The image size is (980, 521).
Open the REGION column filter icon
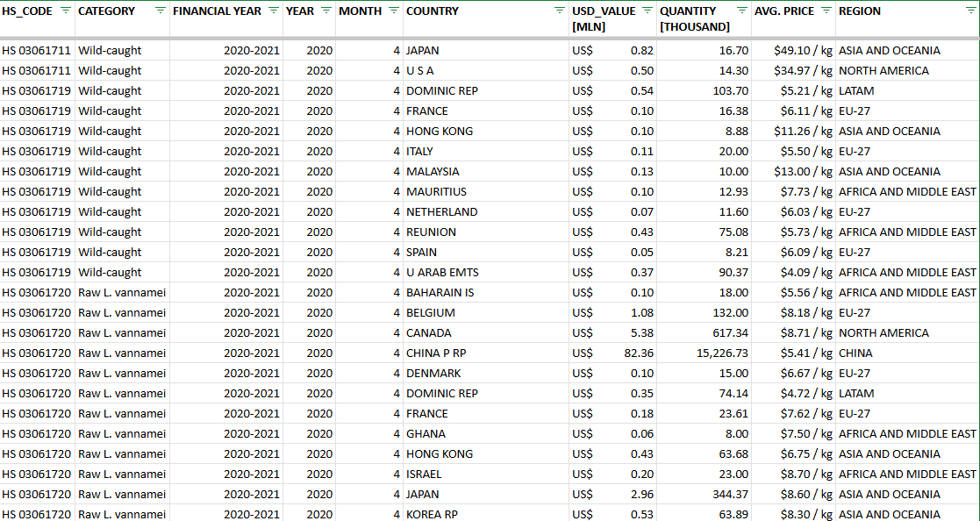[x=972, y=11]
